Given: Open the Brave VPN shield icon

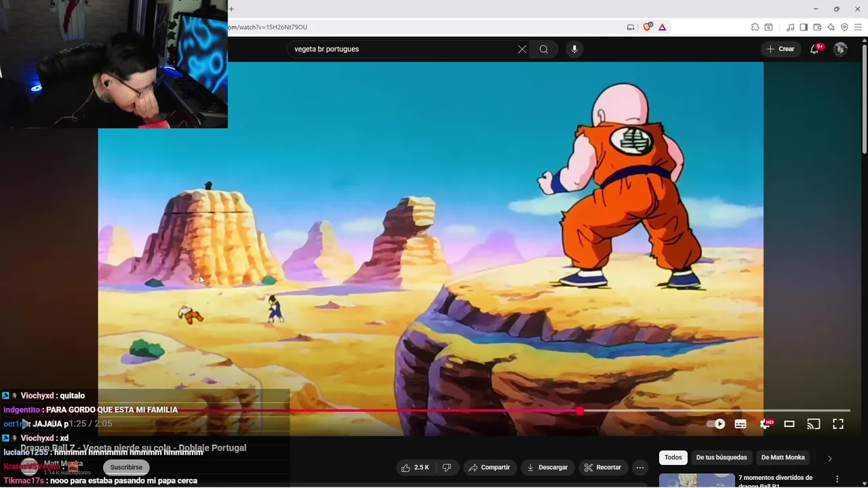Looking at the screenshot, I should pyautogui.click(x=844, y=27).
